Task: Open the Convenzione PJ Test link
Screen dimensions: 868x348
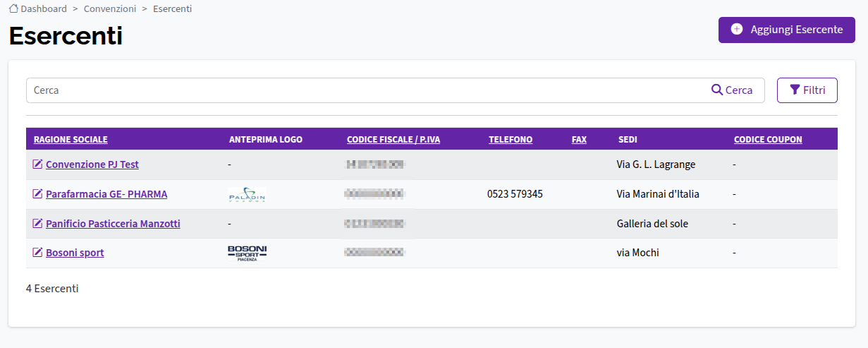Action: [92, 164]
